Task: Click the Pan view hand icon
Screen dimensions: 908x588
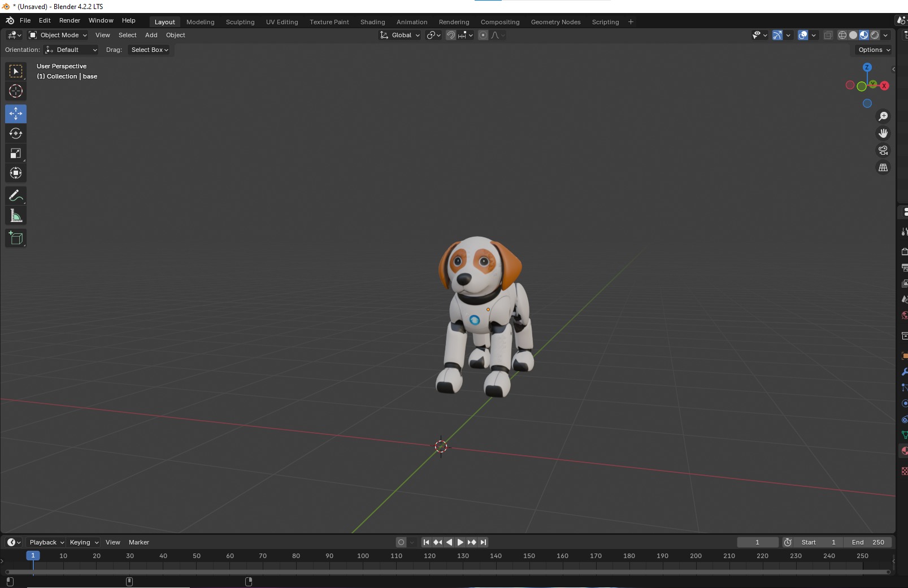Action: [x=883, y=133]
